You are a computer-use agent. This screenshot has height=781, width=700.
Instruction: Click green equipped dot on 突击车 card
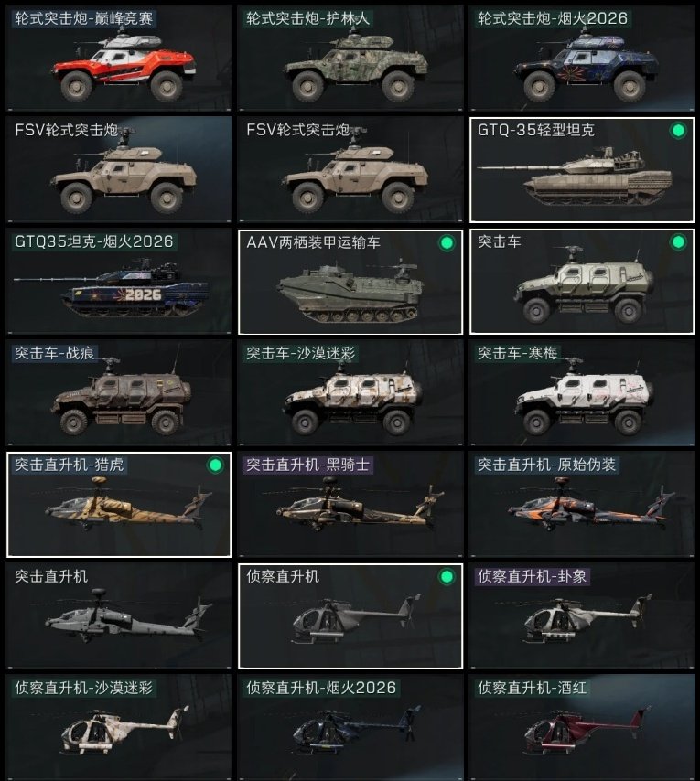tap(678, 242)
